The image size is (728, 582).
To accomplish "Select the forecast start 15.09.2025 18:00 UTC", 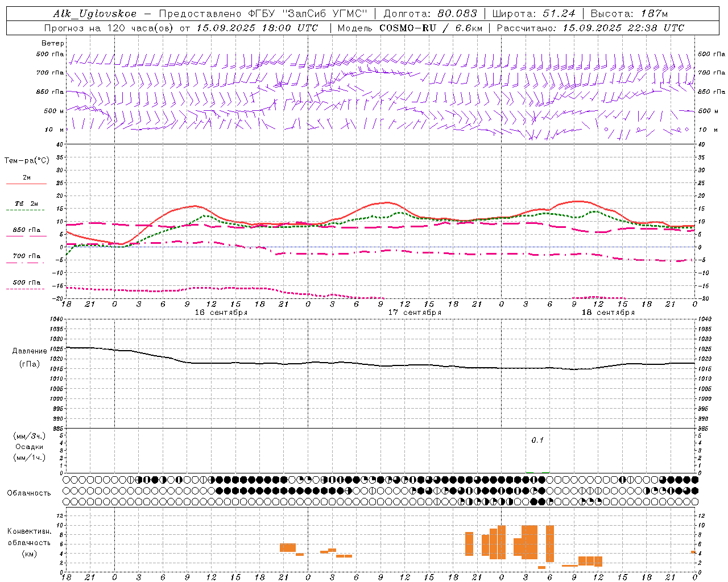I will tap(257, 28).
